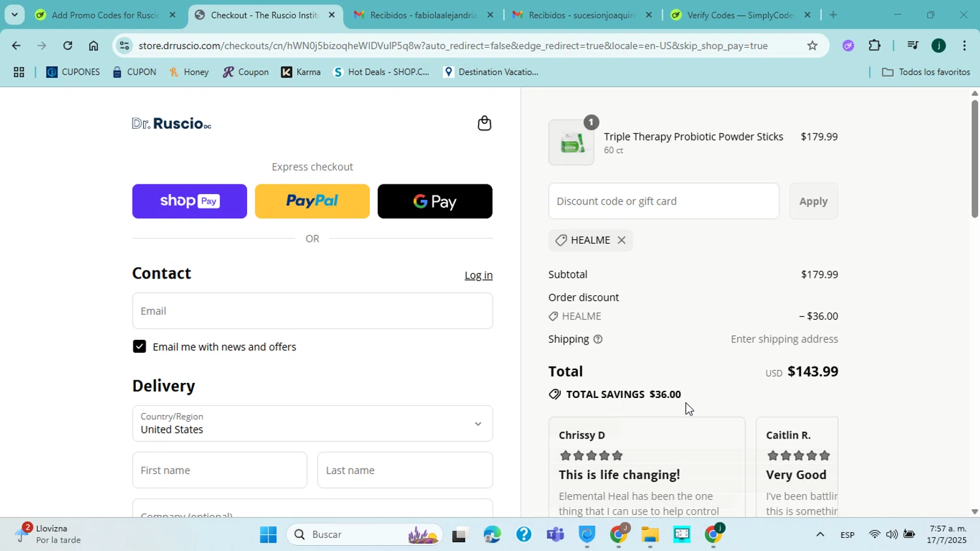Switch to Verify Codes SimplyCodes tab

(740, 14)
